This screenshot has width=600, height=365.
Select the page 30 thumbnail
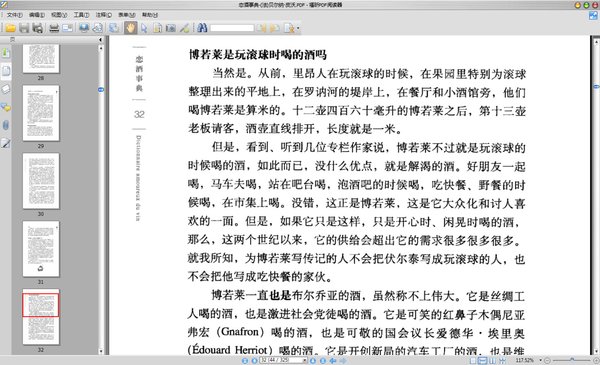coord(41,181)
